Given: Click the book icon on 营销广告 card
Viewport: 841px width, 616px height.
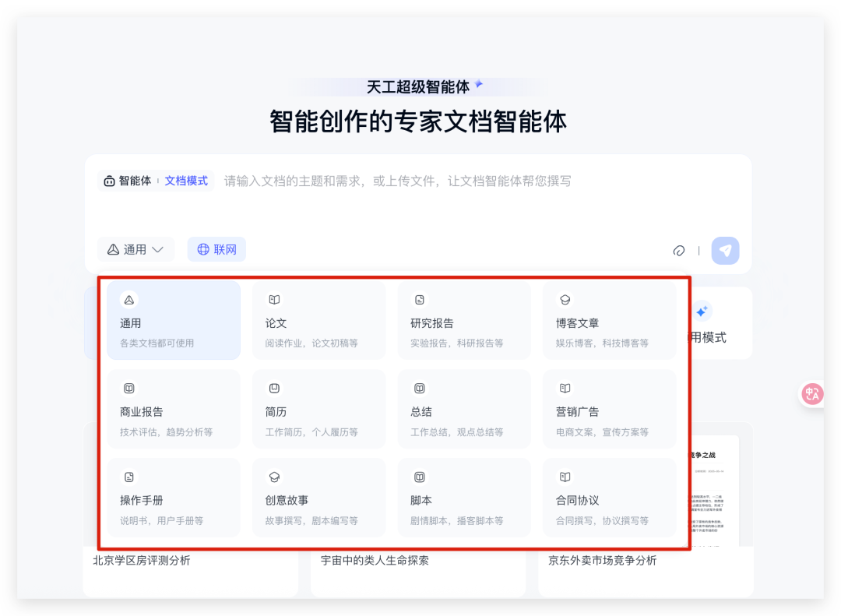Looking at the screenshot, I should pos(565,389).
